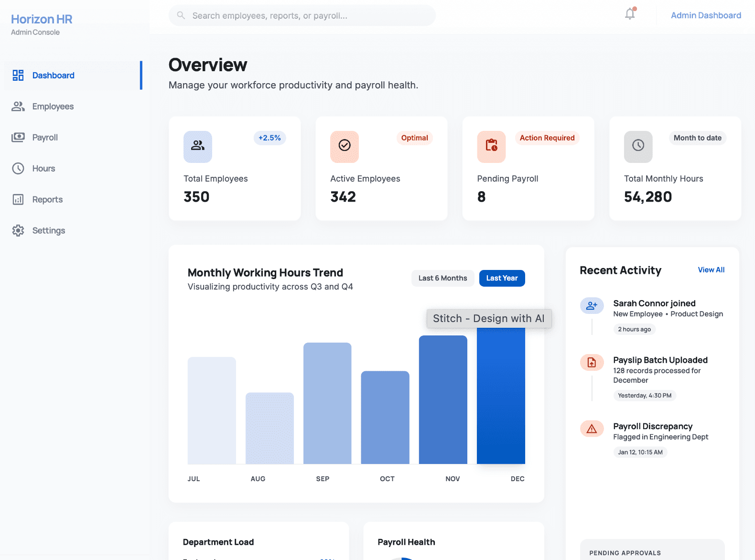Click the Month to date badge

(698, 138)
